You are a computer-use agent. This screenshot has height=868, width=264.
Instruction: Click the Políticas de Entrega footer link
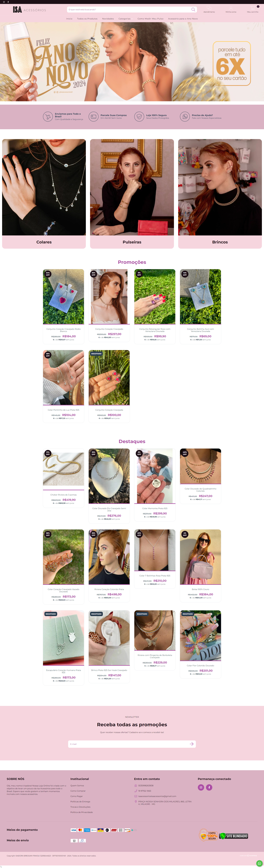pos(80,802)
